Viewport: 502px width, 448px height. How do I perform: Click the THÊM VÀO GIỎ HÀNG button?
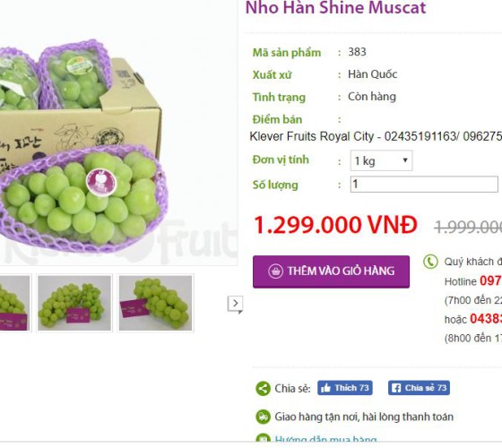pos(331,271)
